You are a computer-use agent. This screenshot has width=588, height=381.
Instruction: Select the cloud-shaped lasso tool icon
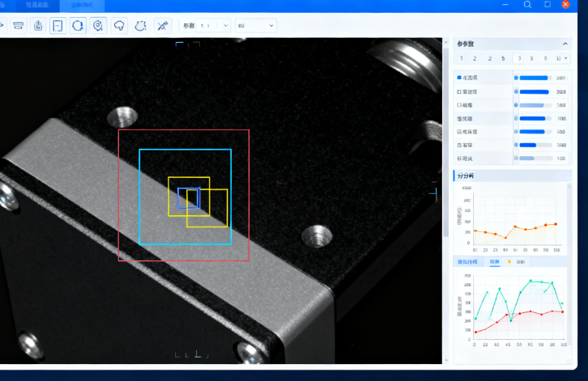tap(119, 26)
